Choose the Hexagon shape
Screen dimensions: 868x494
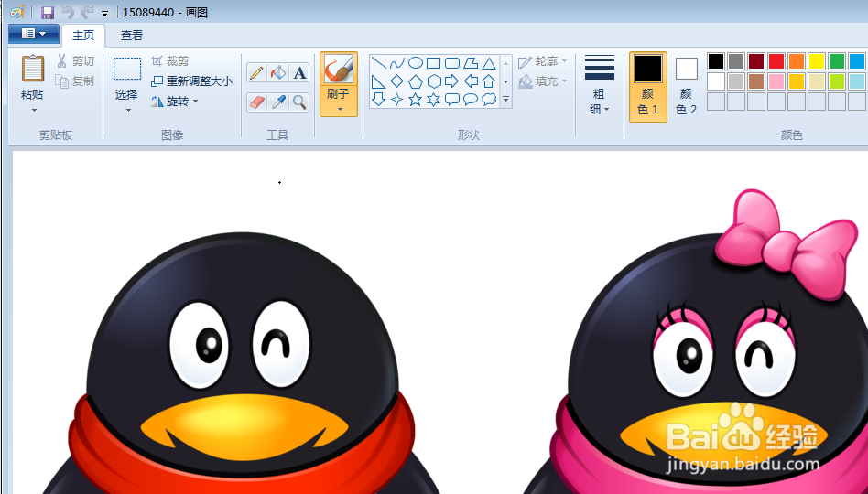pos(433,81)
